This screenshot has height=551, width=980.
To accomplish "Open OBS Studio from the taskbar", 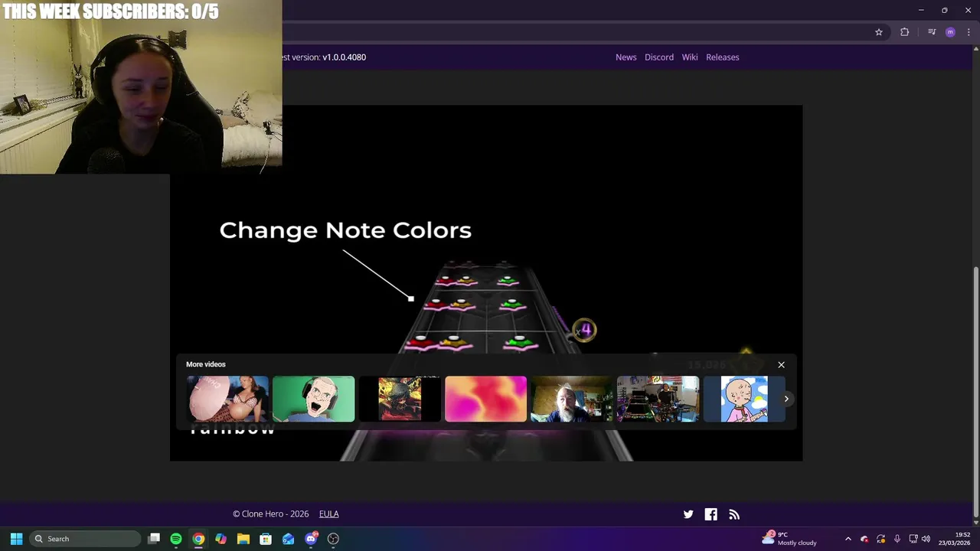I will point(333,539).
